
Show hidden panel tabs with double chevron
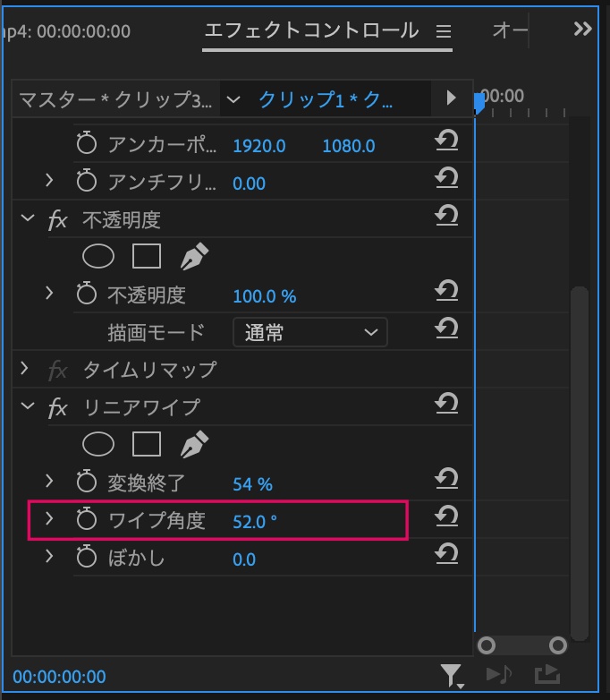click(582, 29)
